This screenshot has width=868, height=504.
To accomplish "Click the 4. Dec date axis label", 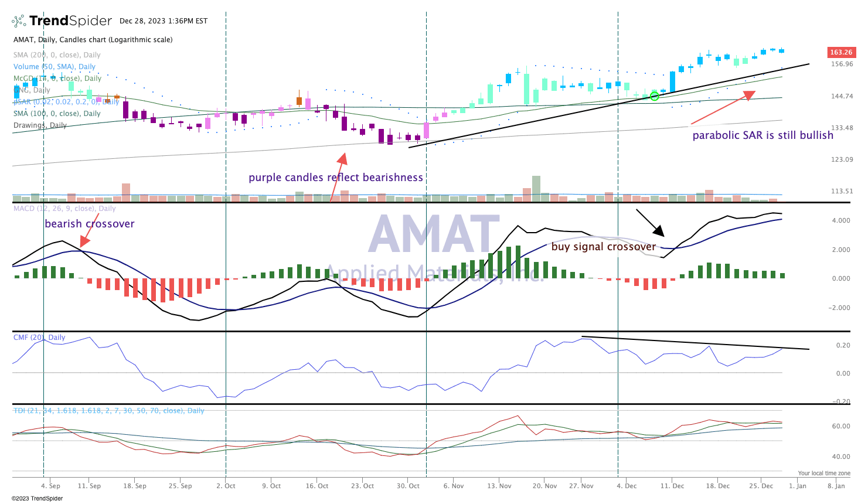I will click(x=626, y=486).
